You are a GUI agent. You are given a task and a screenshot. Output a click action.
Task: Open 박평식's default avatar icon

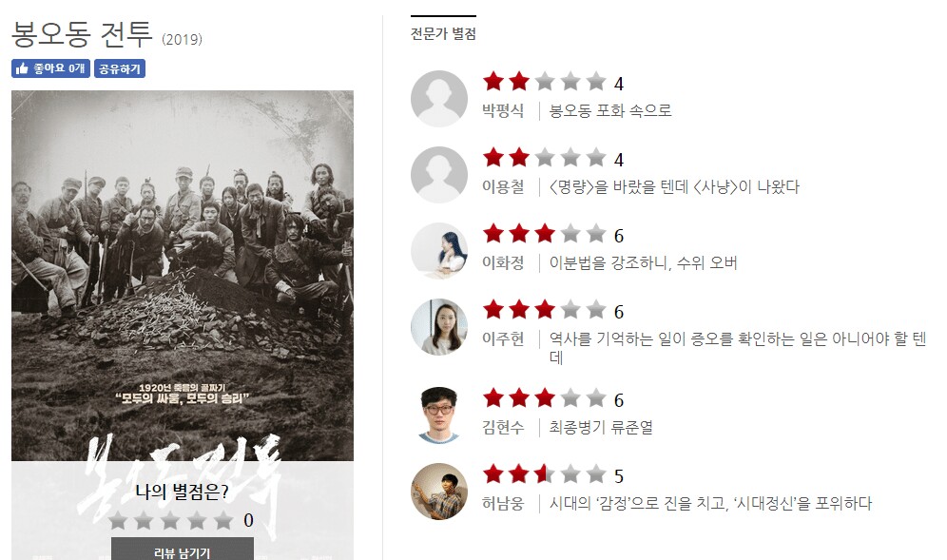439,99
